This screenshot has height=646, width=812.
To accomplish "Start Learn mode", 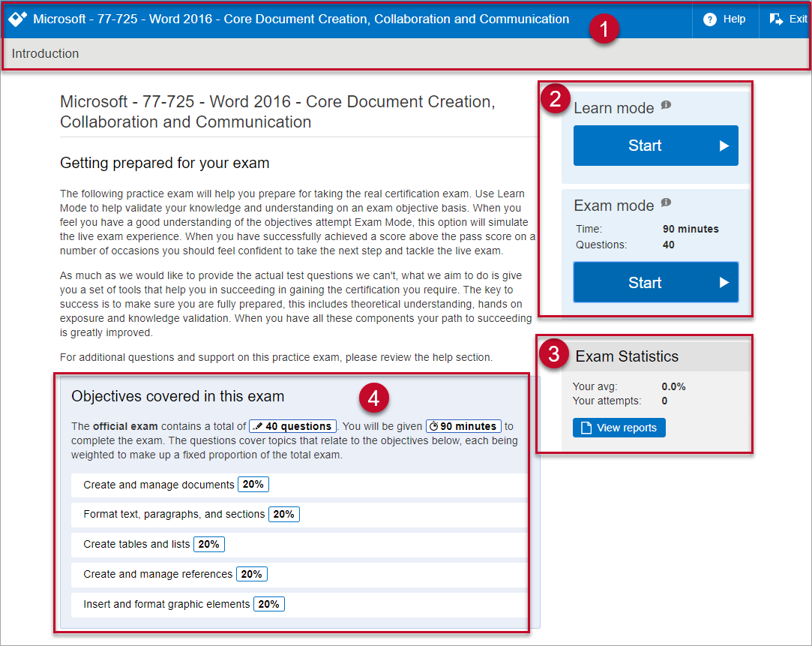I will (655, 146).
